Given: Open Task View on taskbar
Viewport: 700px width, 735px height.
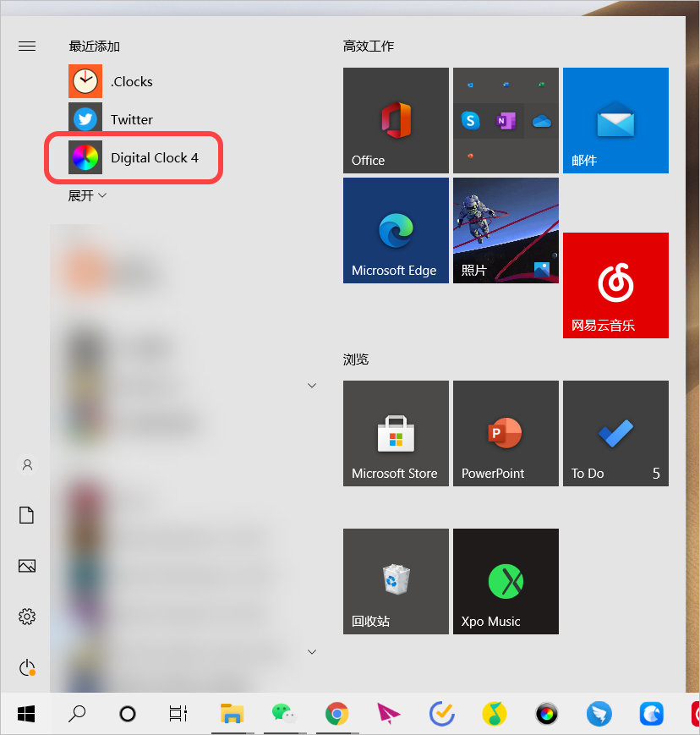Looking at the screenshot, I should (x=178, y=714).
